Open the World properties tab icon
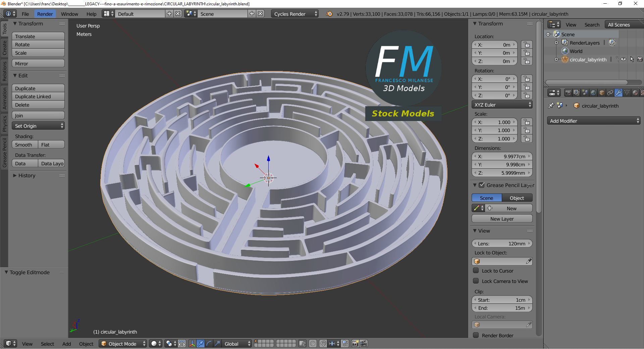 click(594, 93)
